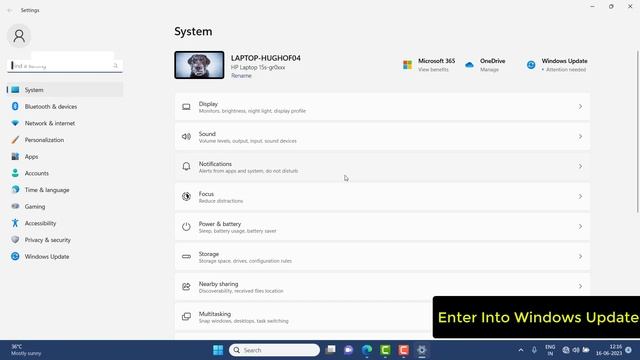Viewport: 640px width, 360px height.
Task: Expand the Notifications row chevron
Action: click(580, 167)
